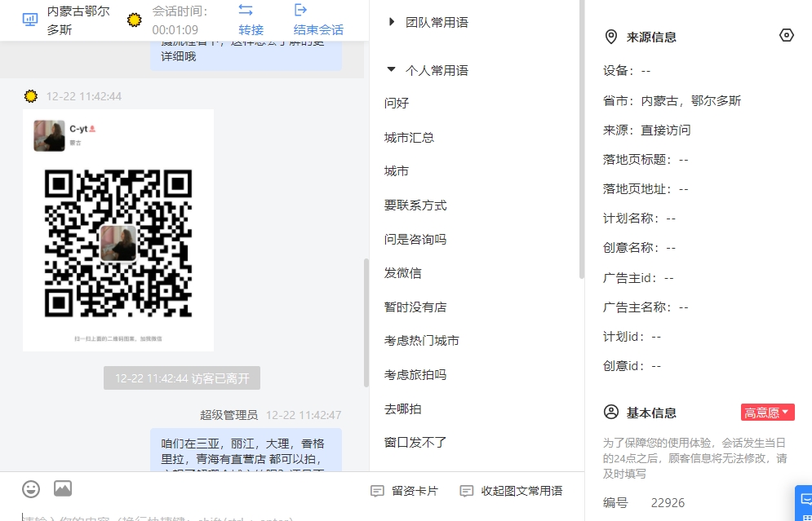Click the 计划id row
The image size is (812, 521).
(x=632, y=337)
